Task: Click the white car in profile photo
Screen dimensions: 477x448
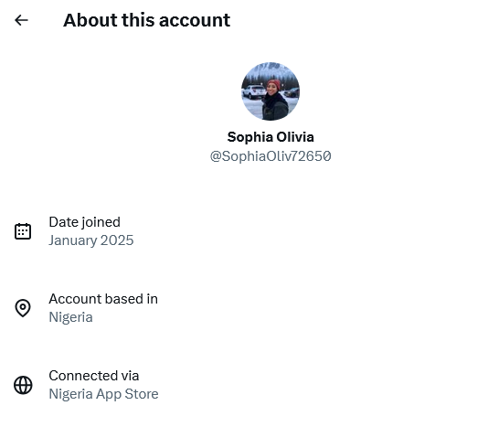Action: point(254,91)
